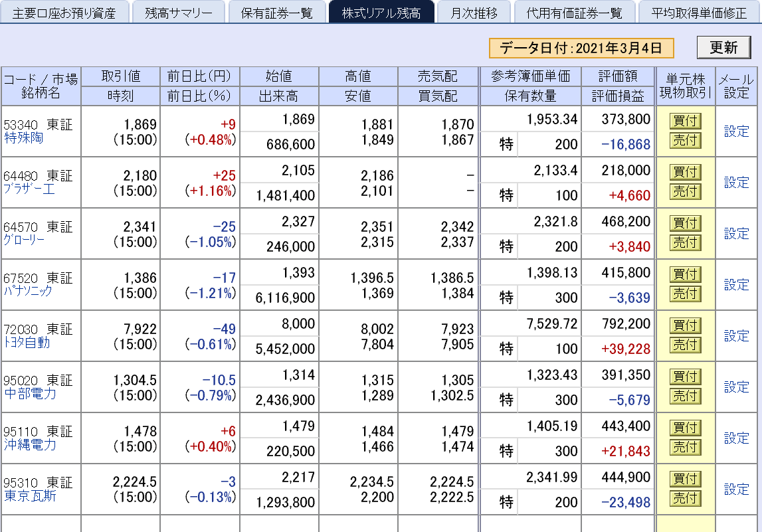Click 設定 mail link for 東京瓦斯
The width and height of the screenshot is (762, 532).
tap(736, 489)
